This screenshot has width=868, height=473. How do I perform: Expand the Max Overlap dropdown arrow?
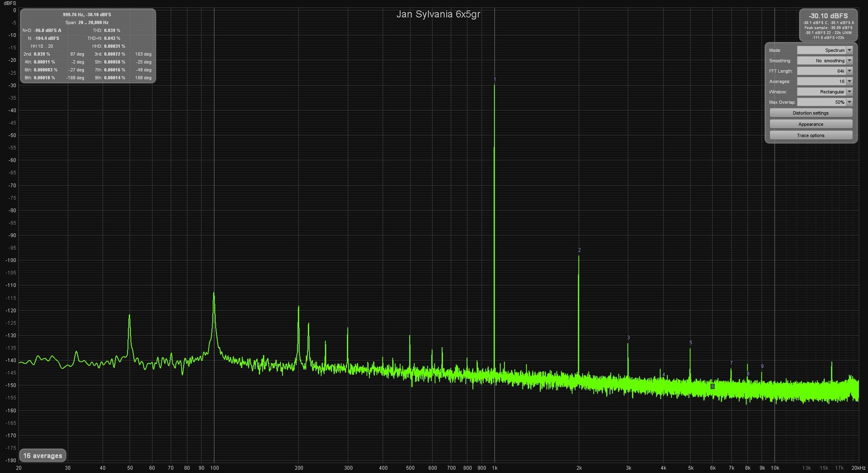(849, 102)
